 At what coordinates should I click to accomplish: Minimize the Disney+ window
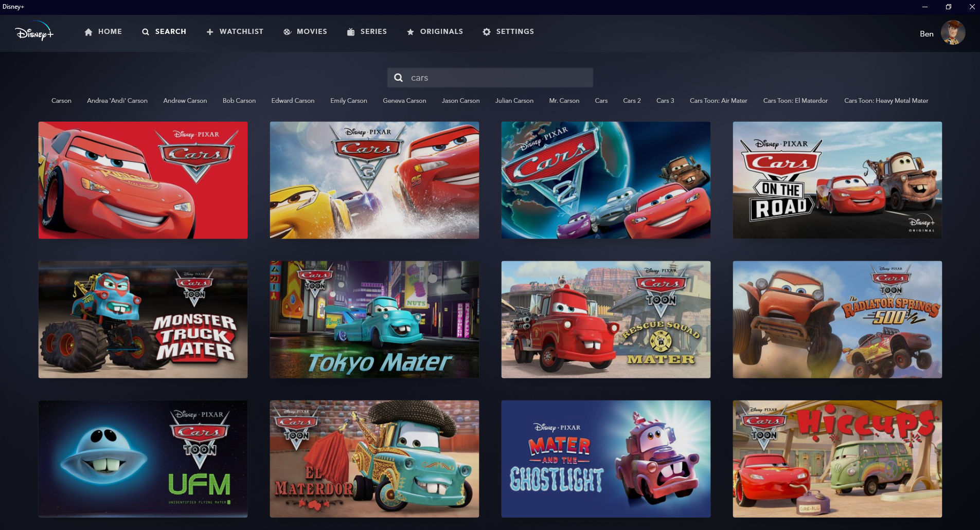point(924,7)
